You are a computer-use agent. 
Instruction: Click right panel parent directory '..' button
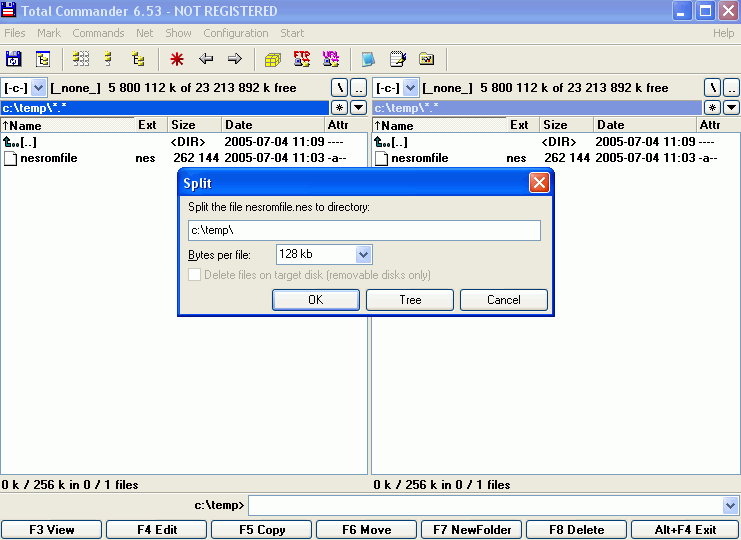pos(732,88)
